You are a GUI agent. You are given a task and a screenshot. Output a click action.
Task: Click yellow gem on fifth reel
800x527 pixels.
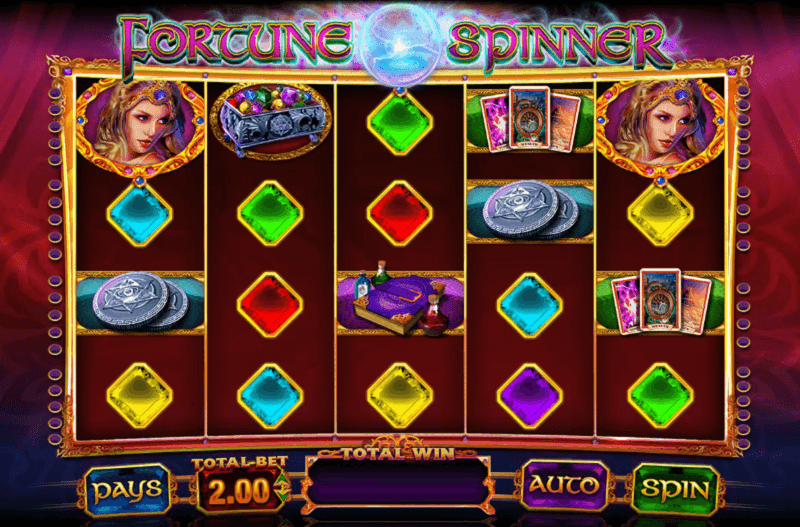click(660, 213)
